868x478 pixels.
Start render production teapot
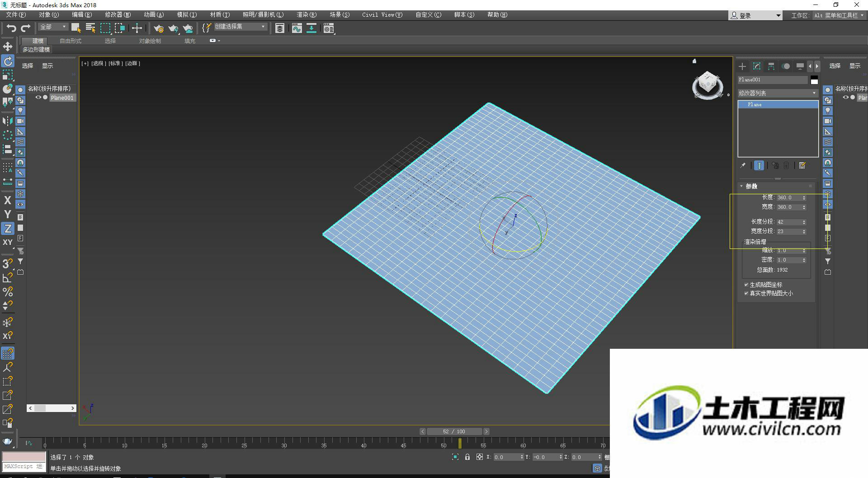188,28
